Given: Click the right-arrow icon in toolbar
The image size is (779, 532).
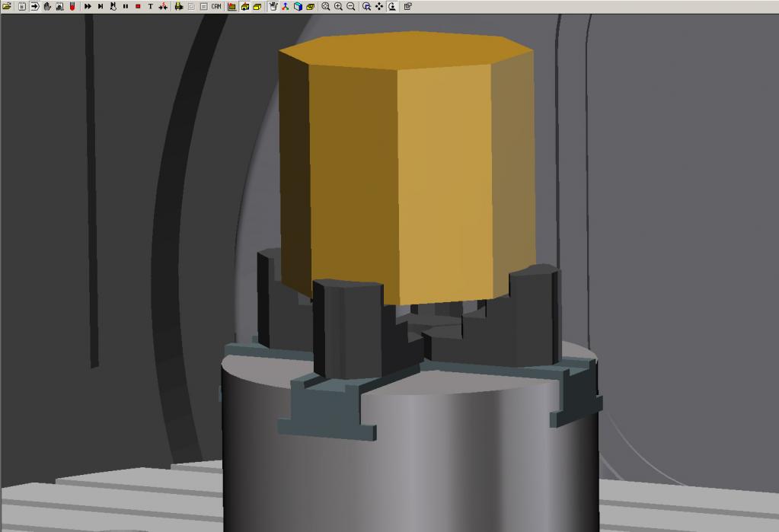Looking at the screenshot, I should tap(35, 6).
